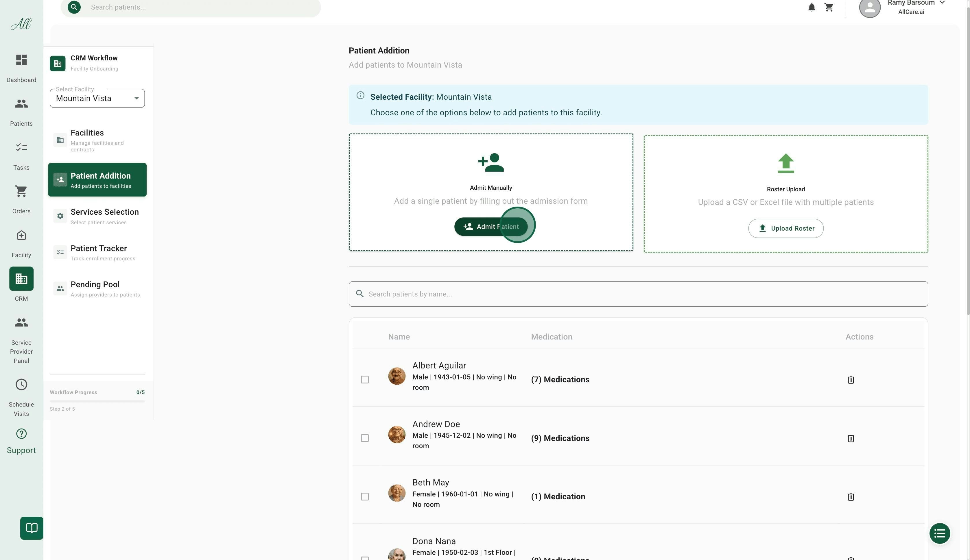The height and width of the screenshot is (560, 970).
Task: Open the Dashboard icon in sidebar
Action: pos(21,60)
